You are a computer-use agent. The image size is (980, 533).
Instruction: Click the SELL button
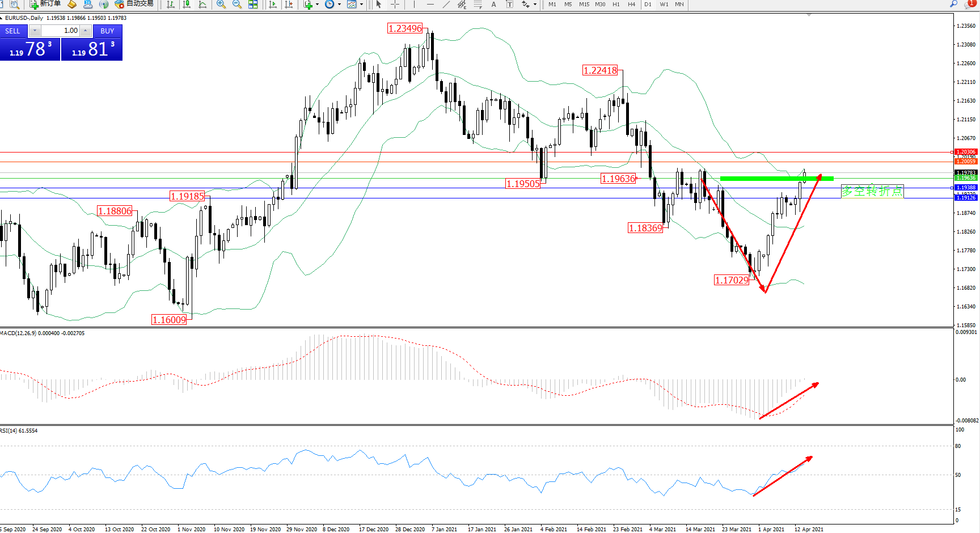click(13, 31)
